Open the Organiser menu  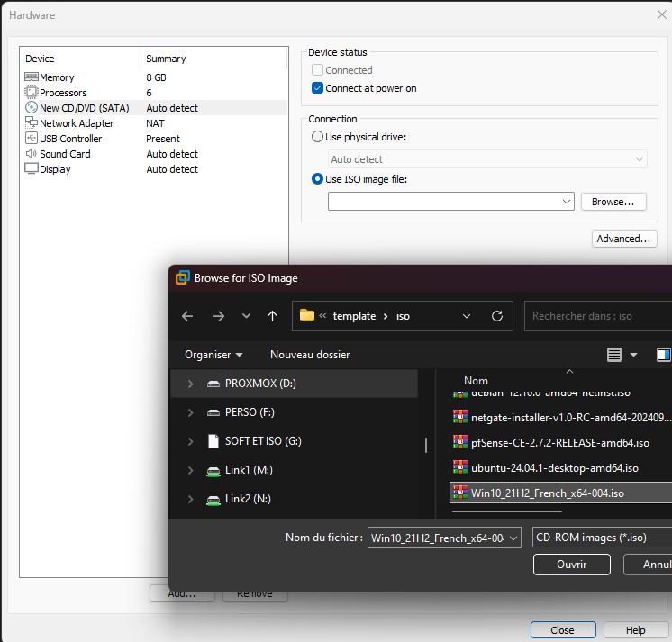coord(213,355)
